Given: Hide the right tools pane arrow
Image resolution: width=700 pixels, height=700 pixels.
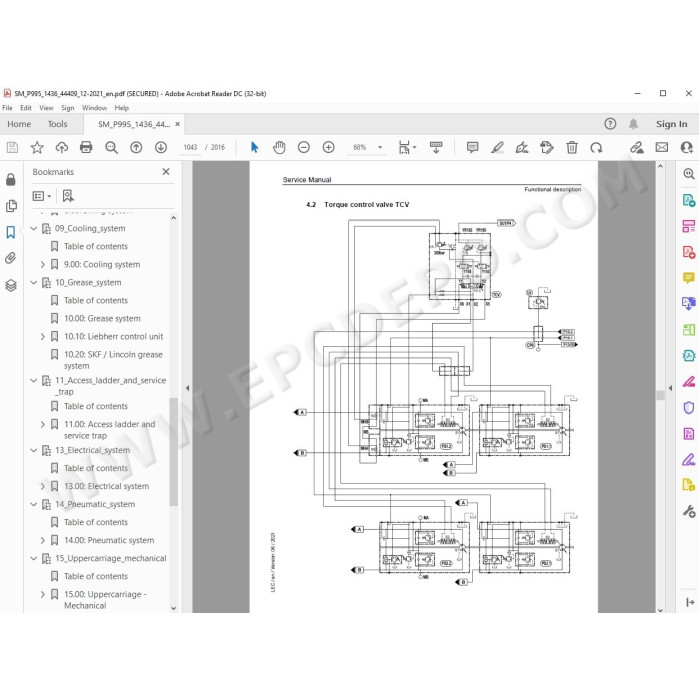Looking at the screenshot, I should (671, 388).
